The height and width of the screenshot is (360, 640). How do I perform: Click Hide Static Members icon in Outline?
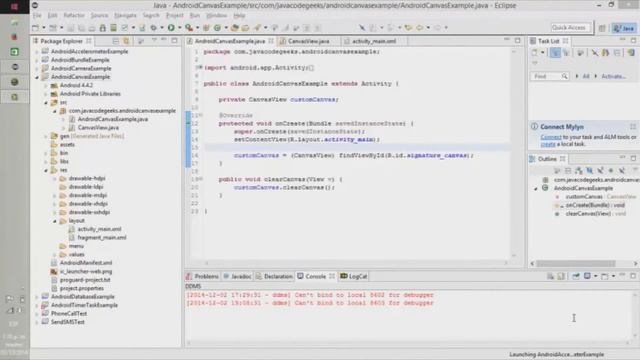(600, 170)
